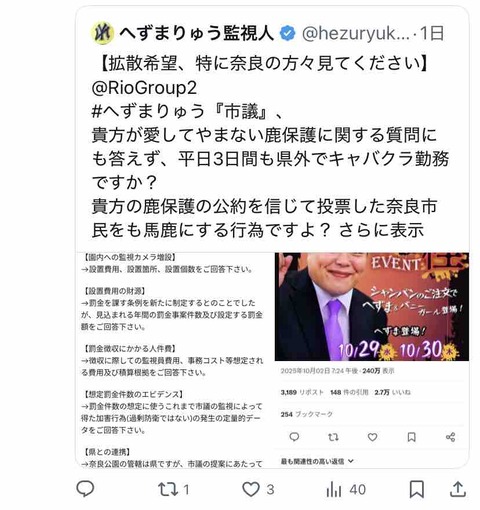Viewport: 480px width, 510px height.
Task: Click the embedded screenshot's repost icon
Action: [333, 437]
